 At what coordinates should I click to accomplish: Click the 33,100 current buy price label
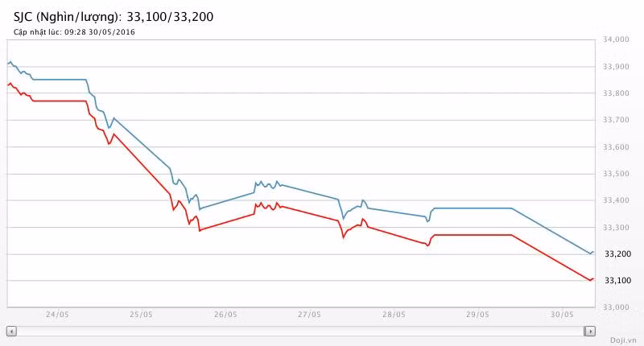coord(616,281)
